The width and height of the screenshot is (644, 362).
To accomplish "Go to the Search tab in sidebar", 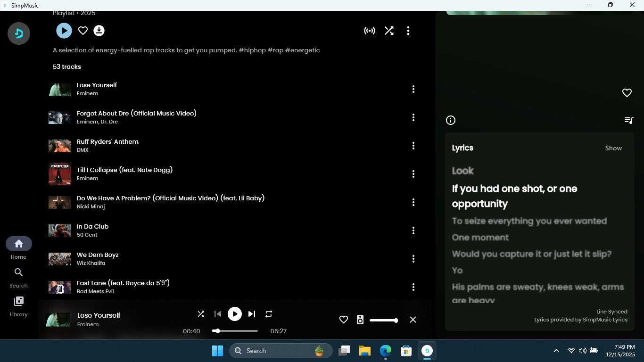I will point(18,277).
